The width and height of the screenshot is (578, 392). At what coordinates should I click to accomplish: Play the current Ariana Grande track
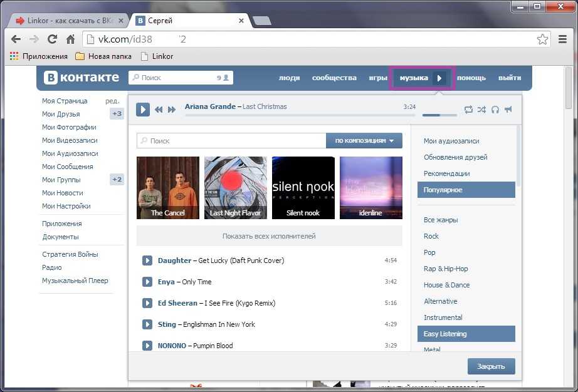click(143, 110)
